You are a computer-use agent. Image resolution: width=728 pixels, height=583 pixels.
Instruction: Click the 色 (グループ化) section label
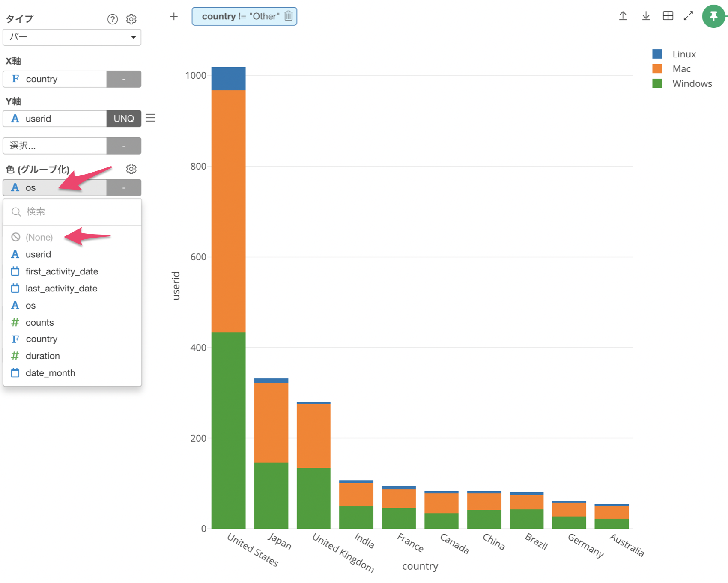(38, 170)
